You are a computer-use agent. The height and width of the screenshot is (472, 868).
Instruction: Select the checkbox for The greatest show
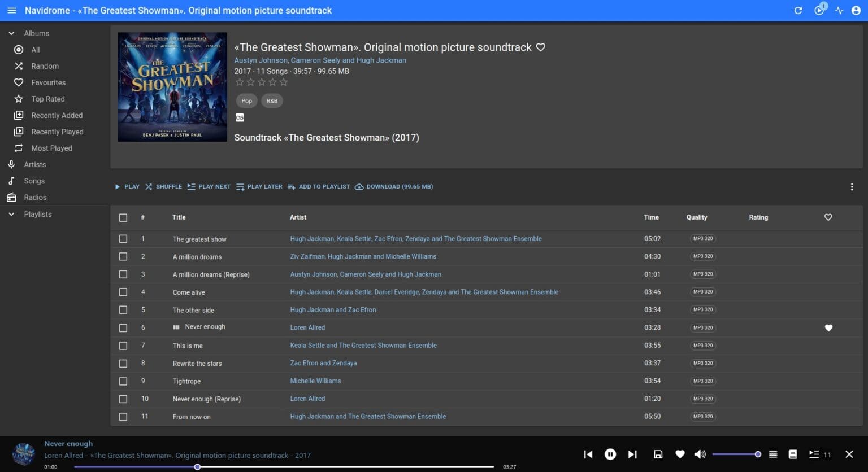(x=123, y=238)
